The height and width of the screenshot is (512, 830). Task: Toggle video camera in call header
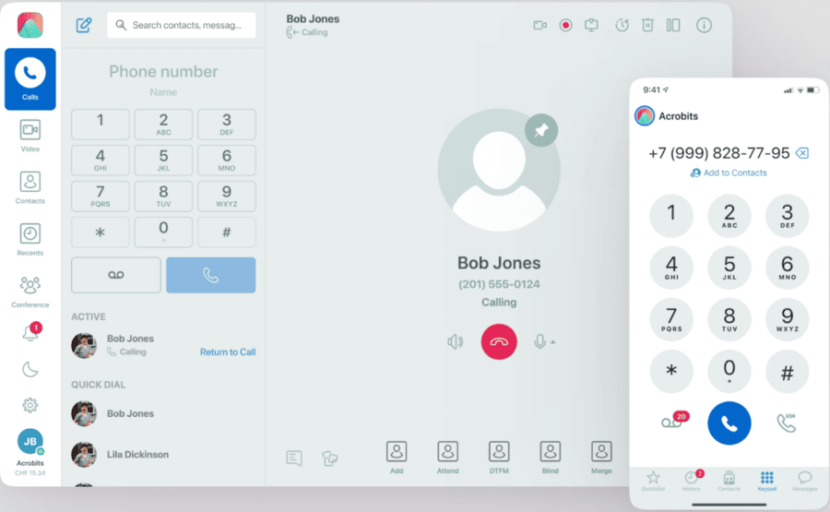point(540,25)
